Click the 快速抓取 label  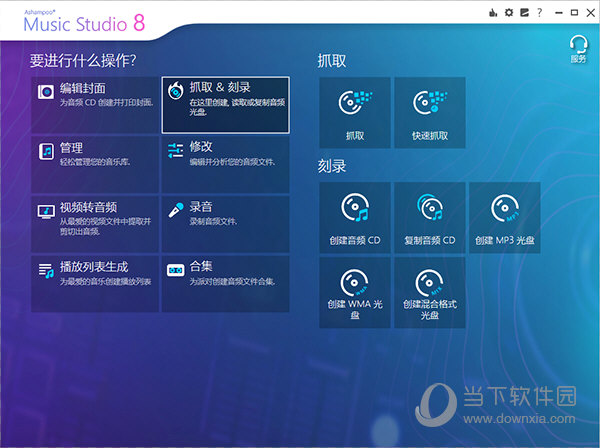coord(430,136)
